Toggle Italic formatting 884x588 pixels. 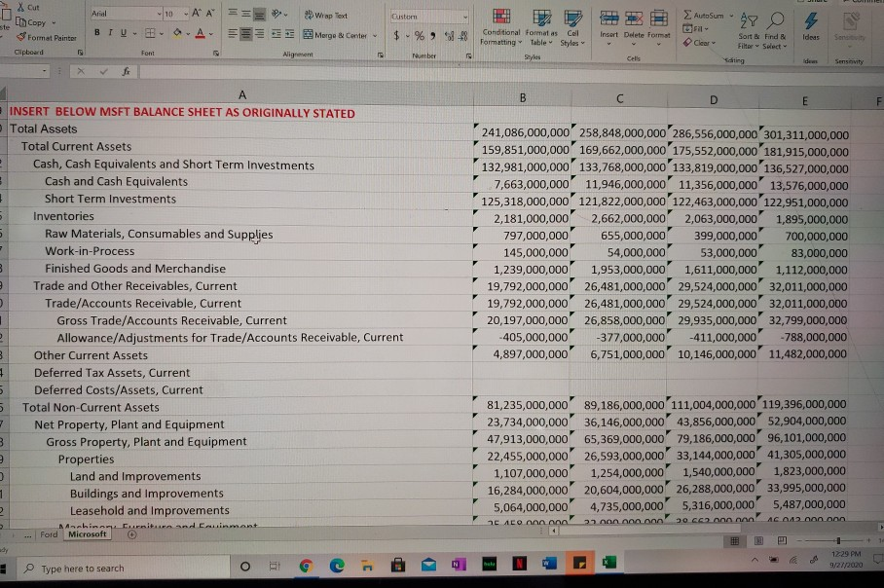(x=111, y=33)
